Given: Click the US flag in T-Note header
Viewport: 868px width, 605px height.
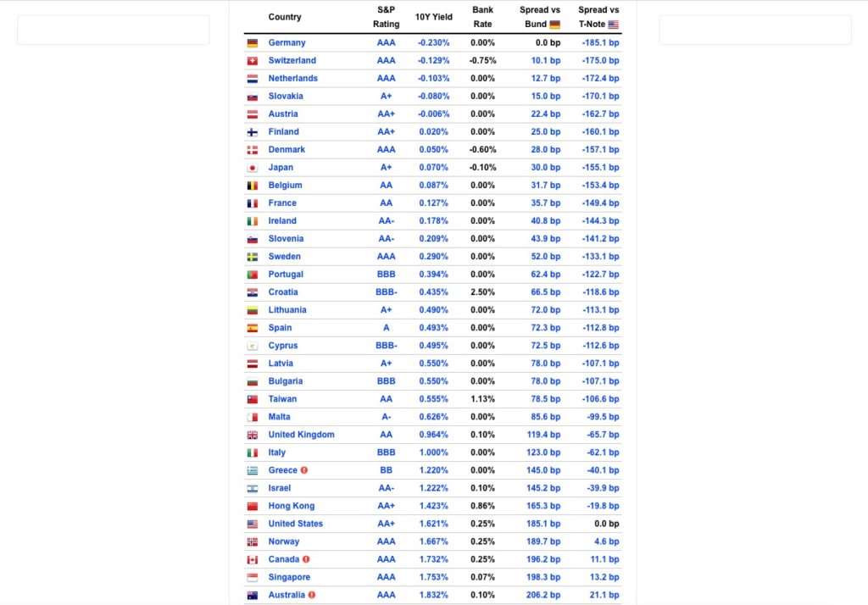Looking at the screenshot, I should 614,25.
